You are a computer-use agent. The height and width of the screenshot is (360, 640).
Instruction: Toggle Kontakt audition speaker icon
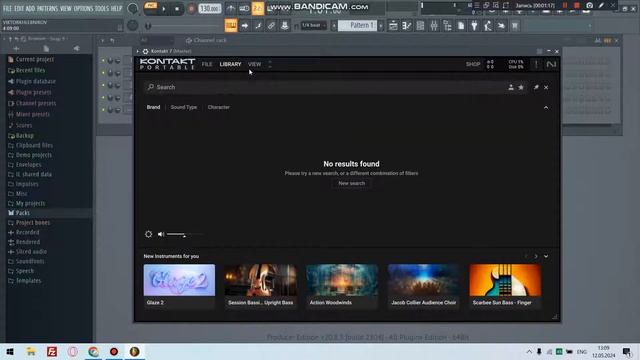pos(161,234)
